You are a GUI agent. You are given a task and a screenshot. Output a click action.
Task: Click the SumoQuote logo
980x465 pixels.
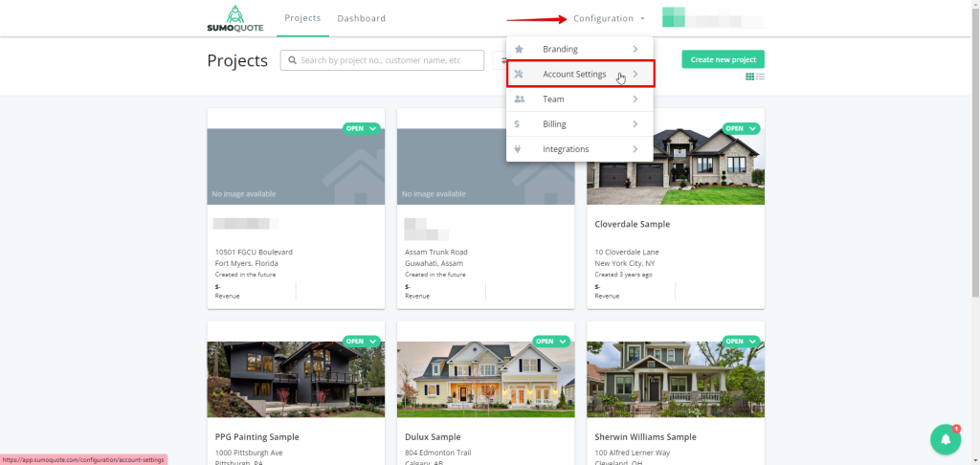point(234,18)
